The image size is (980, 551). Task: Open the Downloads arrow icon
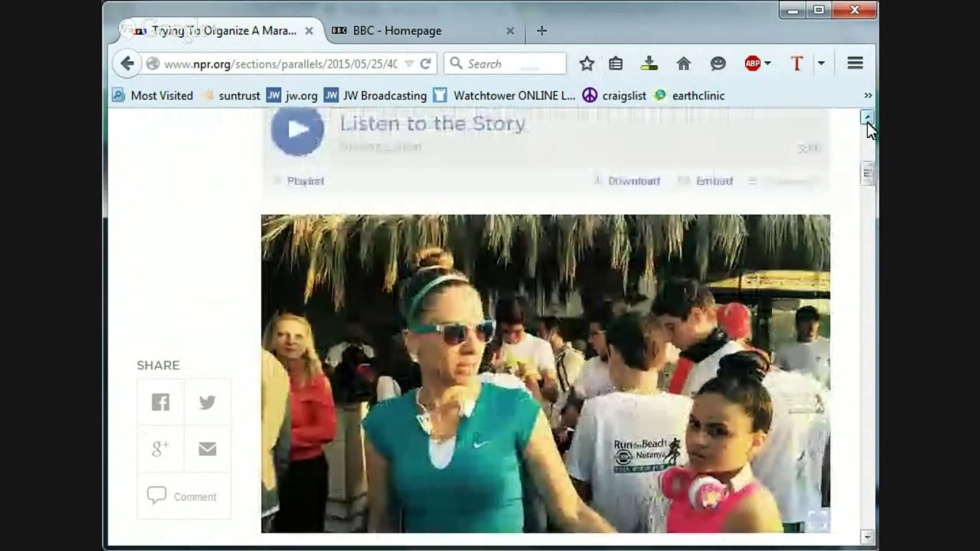pyautogui.click(x=649, y=64)
